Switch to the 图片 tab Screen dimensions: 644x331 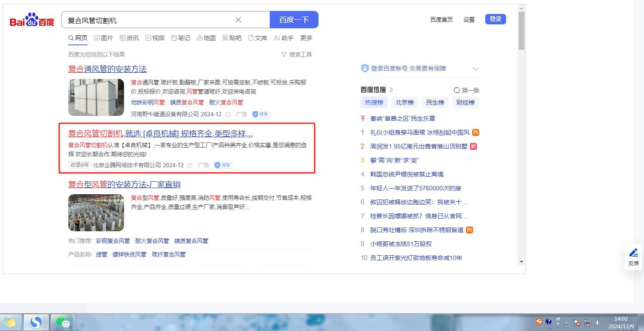[104, 38]
